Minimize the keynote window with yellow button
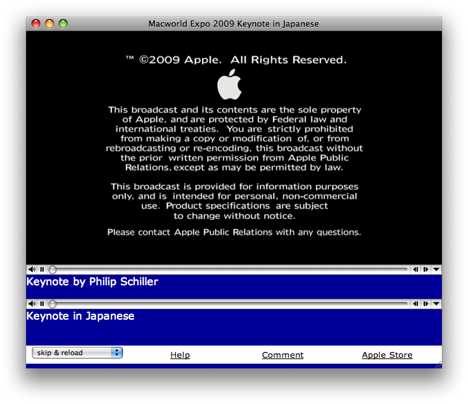 49,24
